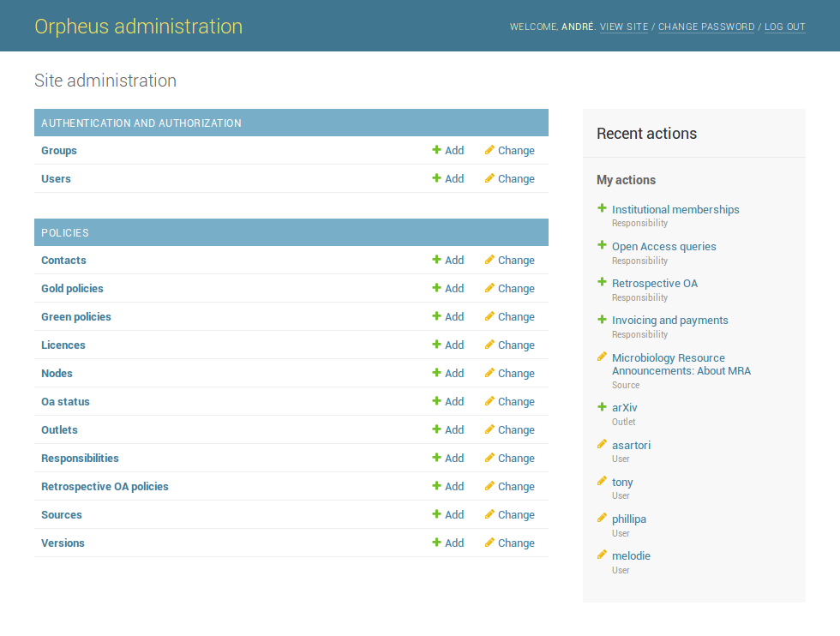This screenshot has width=840, height=636.
Task: Click View Site in the header
Action: pos(624,27)
